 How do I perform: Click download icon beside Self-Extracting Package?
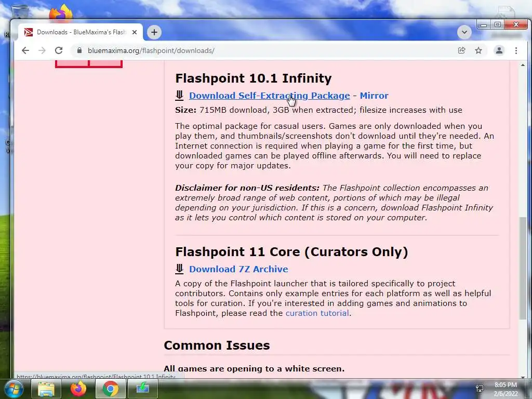[179, 96]
